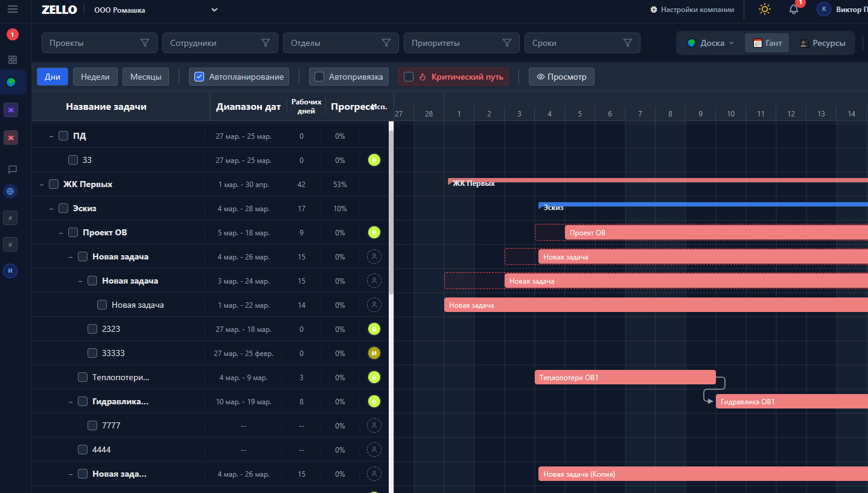Open the purple Ж project icon

(x=11, y=110)
